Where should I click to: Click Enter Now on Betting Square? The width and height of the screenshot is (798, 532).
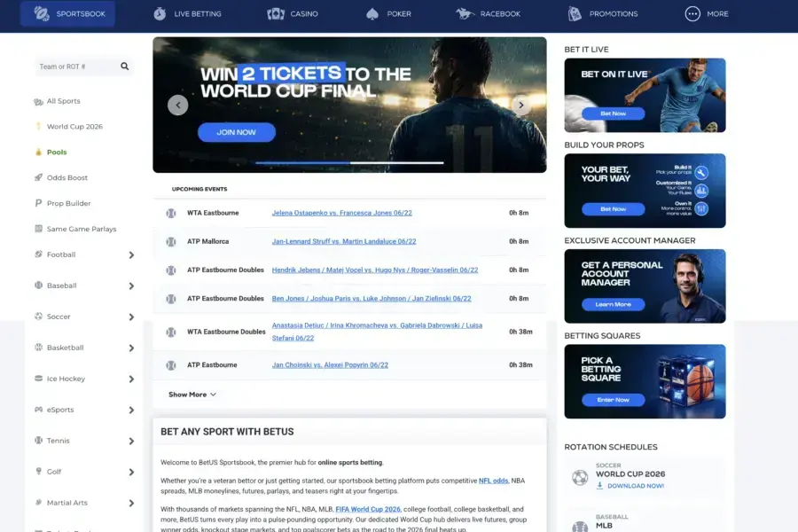click(614, 400)
